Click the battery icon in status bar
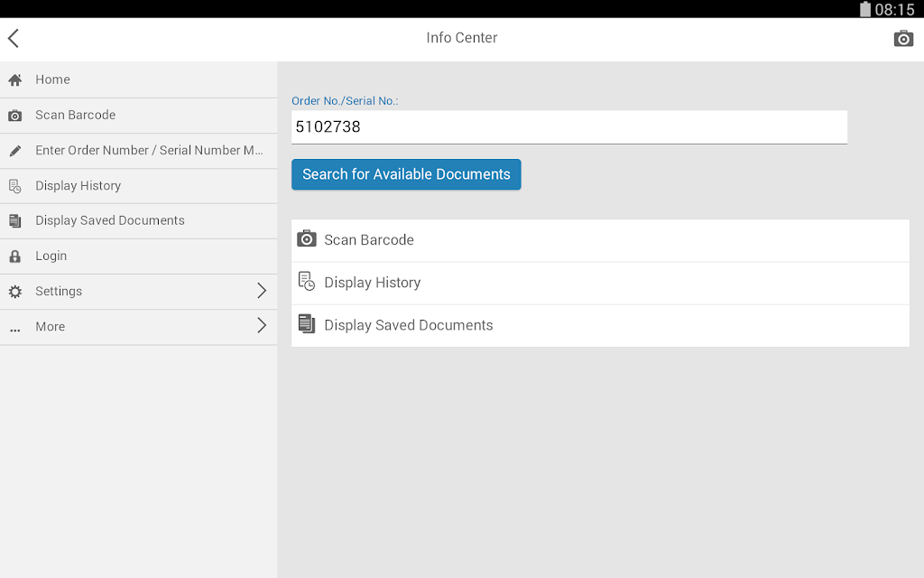 click(865, 9)
